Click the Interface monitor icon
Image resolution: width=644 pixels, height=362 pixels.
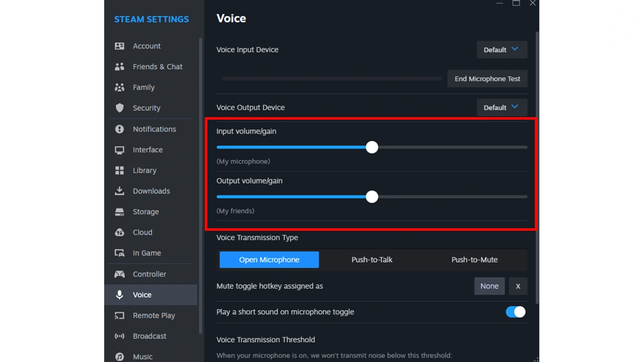(x=119, y=150)
